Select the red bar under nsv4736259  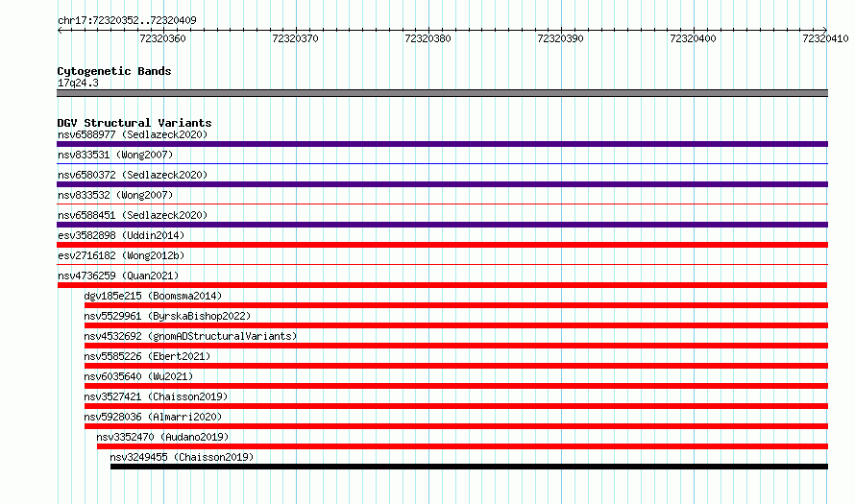point(442,285)
